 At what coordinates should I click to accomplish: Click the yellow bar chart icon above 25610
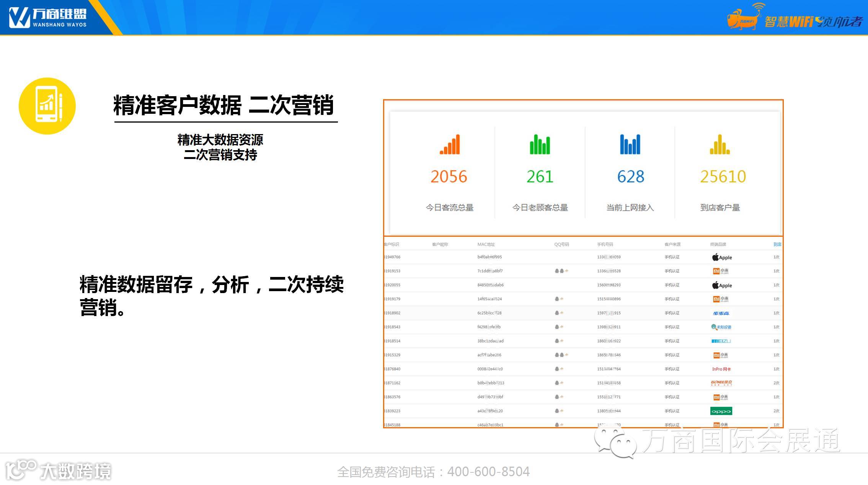pos(720,145)
